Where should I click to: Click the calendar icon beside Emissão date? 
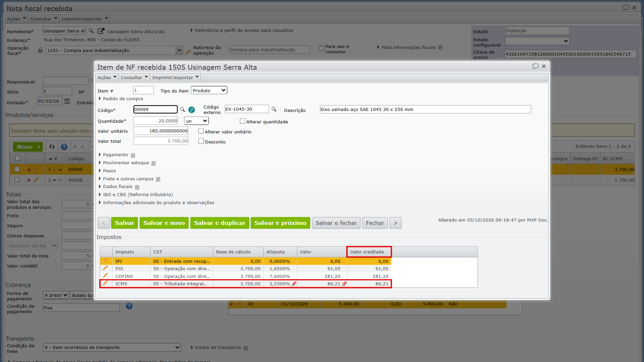coord(67,101)
